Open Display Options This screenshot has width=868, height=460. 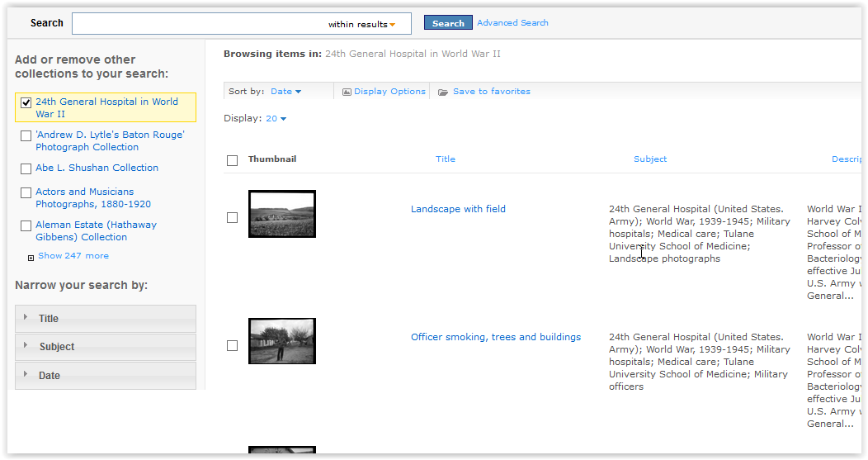(x=389, y=92)
